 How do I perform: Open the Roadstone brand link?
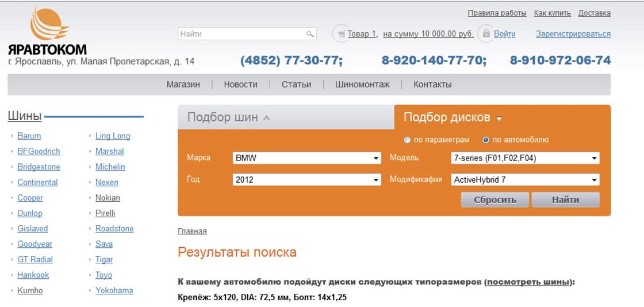[114, 229]
